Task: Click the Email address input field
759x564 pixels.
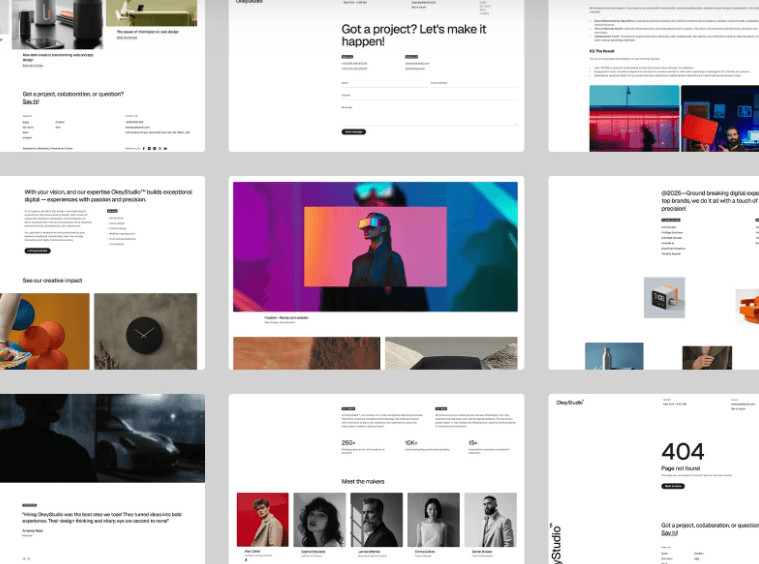Action: tap(473, 83)
